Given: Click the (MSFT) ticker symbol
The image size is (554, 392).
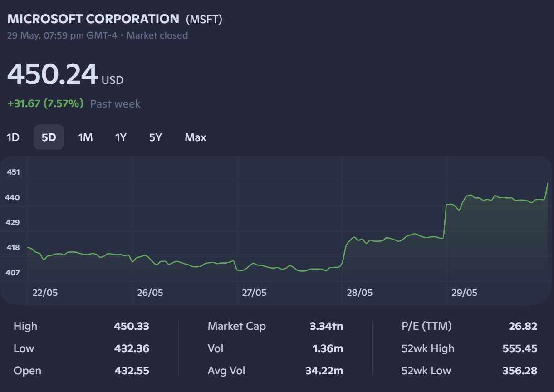Looking at the screenshot, I should pos(204,19).
